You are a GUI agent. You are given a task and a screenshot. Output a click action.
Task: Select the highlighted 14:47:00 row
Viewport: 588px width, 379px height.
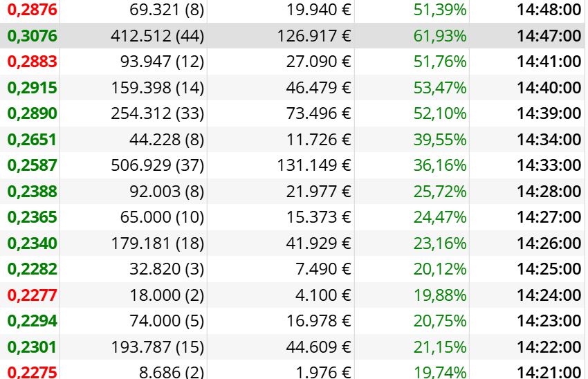294,36
